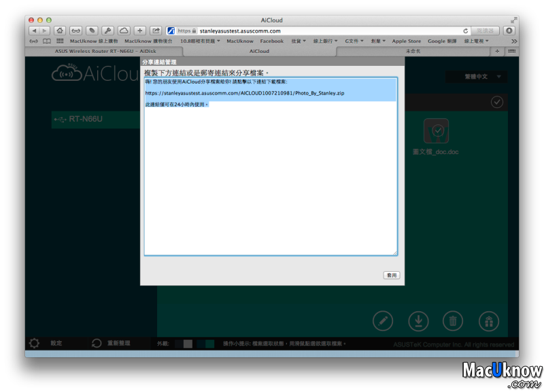Toggle the select-all checkmark circle
Screen dimensions: 544x392
click(x=497, y=102)
